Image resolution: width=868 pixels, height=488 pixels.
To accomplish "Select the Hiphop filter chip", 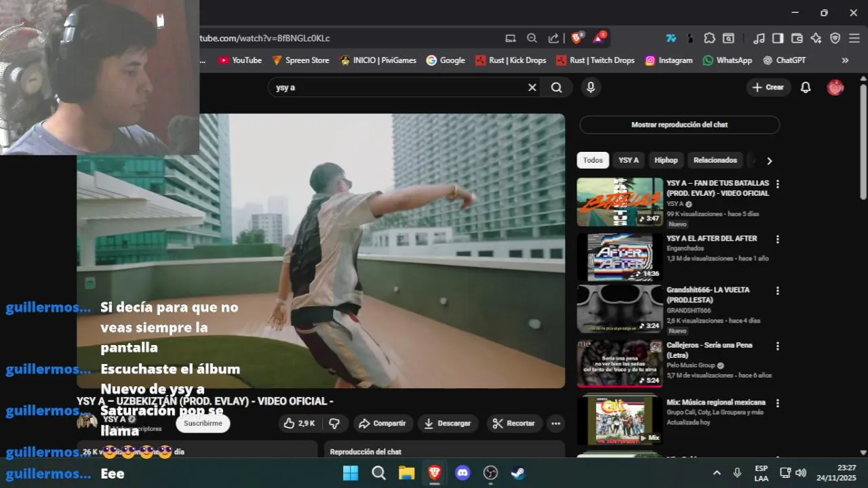I will 666,161.
